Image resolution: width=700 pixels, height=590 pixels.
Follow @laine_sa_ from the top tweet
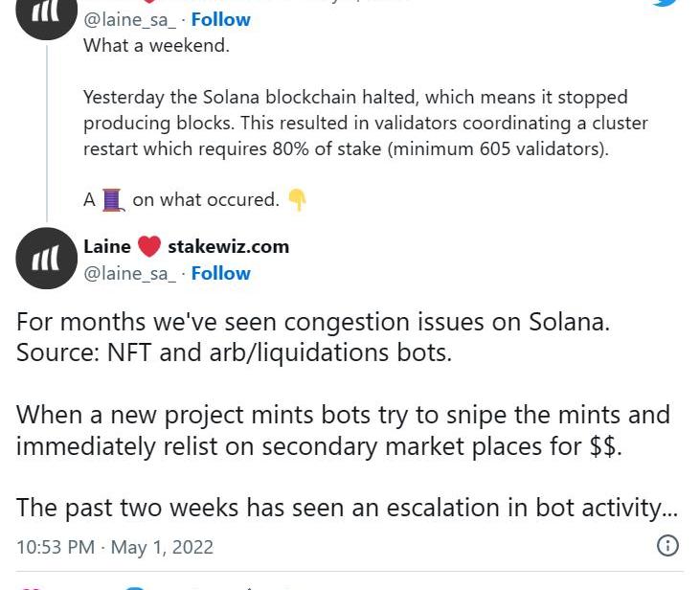[x=220, y=19]
